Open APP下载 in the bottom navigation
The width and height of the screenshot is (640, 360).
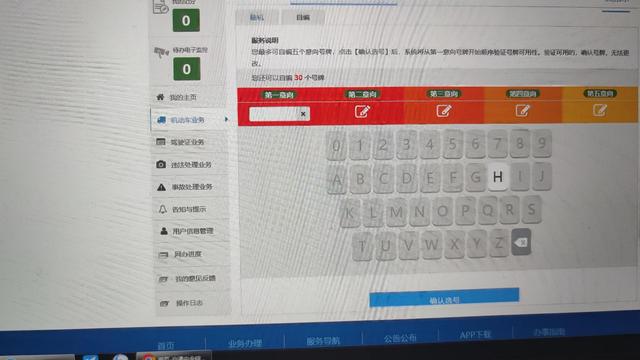pos(476,335)
